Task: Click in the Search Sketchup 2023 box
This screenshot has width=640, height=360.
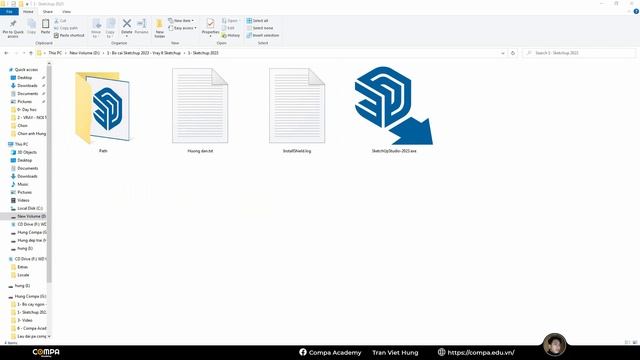Action: pyautogui.click(x=580, y=53)
